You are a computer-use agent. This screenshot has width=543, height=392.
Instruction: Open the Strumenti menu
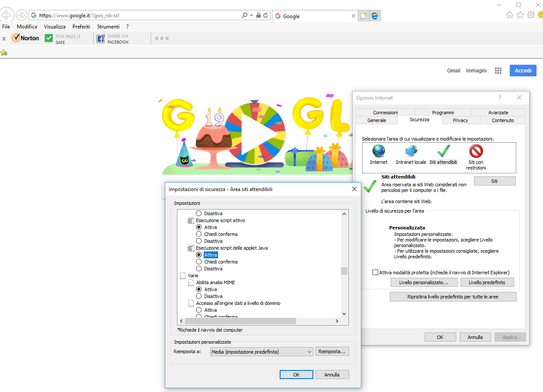click(x=108, y=27)
